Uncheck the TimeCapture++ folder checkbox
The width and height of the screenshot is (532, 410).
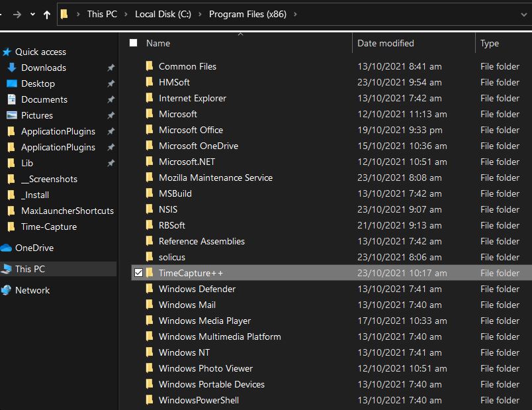click(x=138, y=273)
